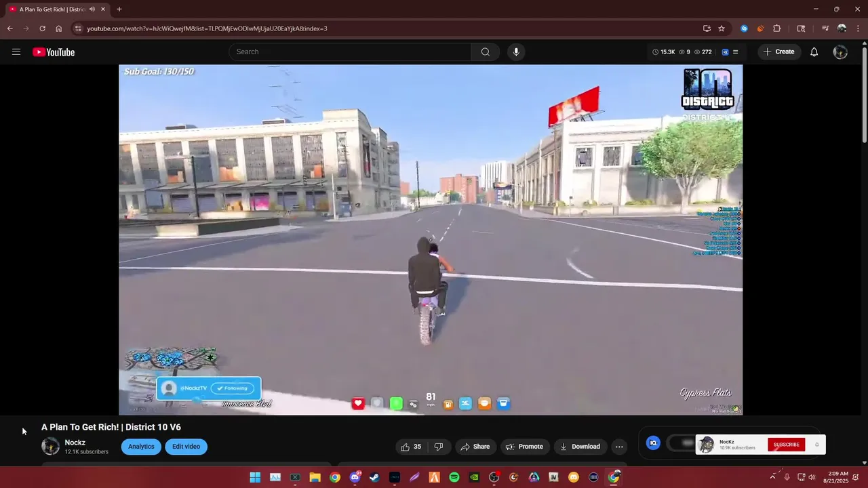Click in the YouTube search field
The height and width of the screenshot is (488, 868).
click(350, 52)
